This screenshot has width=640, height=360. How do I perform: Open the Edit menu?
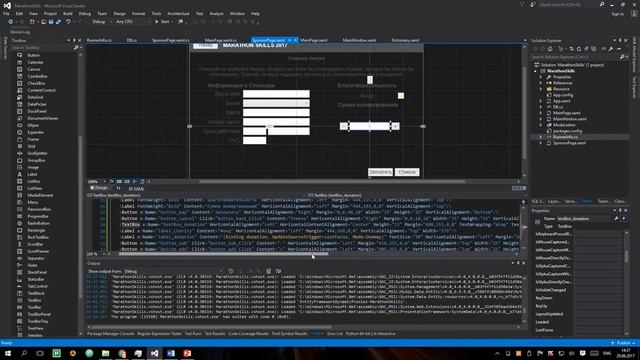19,13
